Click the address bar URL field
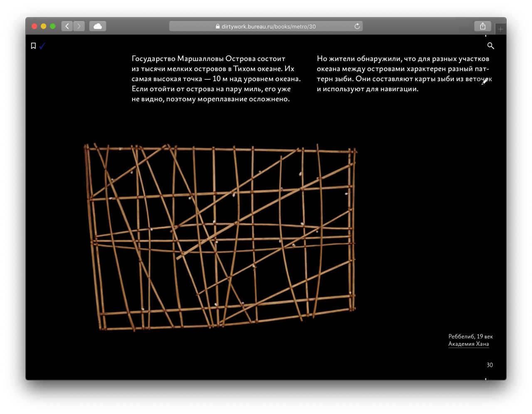Viewport: 532px width, 414px height. tap(266, 26)
